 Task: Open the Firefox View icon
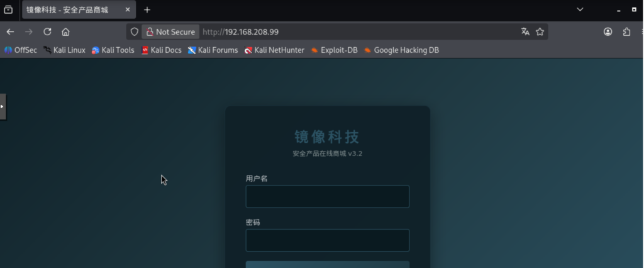point(8,10)
